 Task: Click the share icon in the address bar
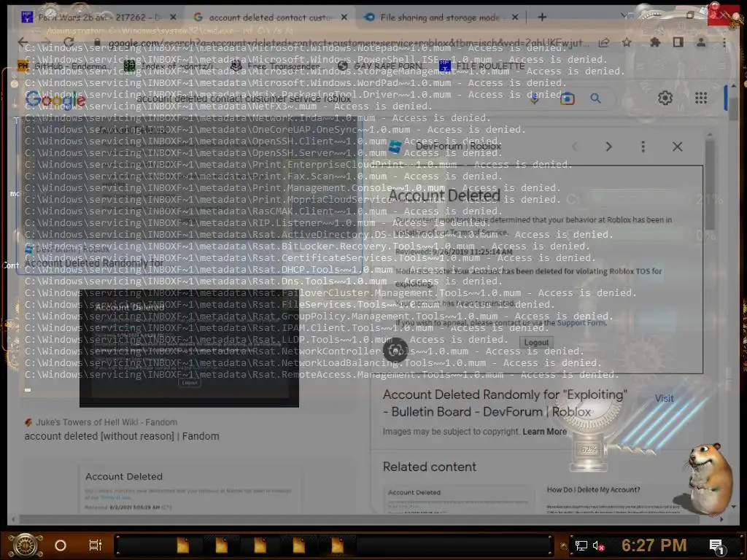(604, 43)
